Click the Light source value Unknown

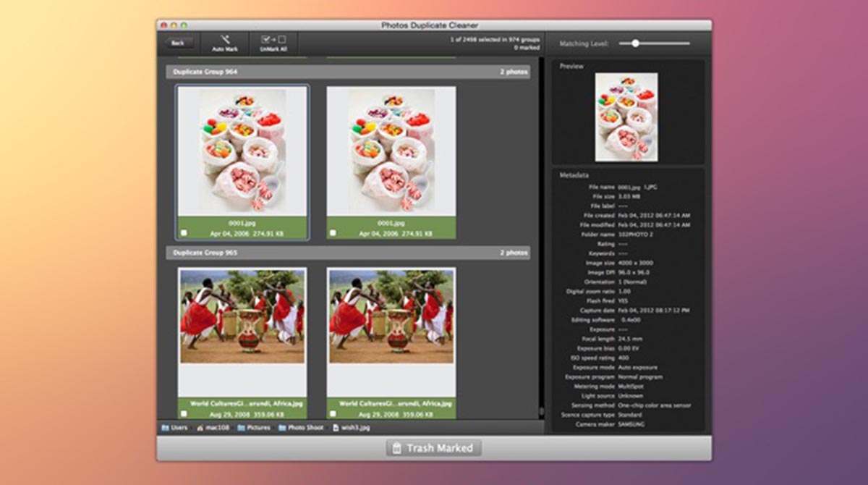click(x=630, y=396)
